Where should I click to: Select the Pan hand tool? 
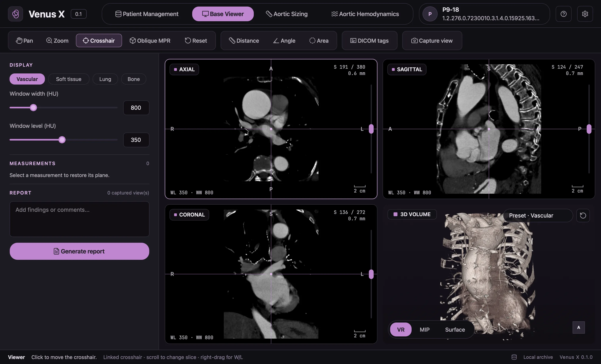click(x=24, y=40)
